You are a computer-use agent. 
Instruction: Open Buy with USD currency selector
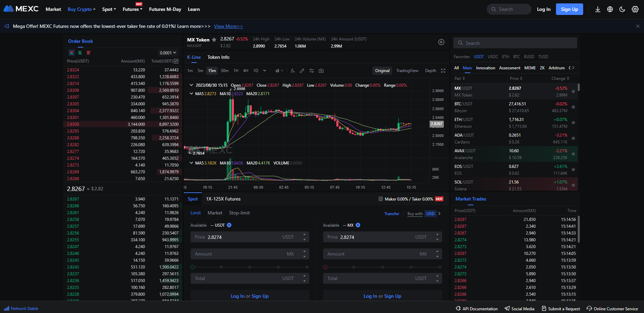[431, 214]
